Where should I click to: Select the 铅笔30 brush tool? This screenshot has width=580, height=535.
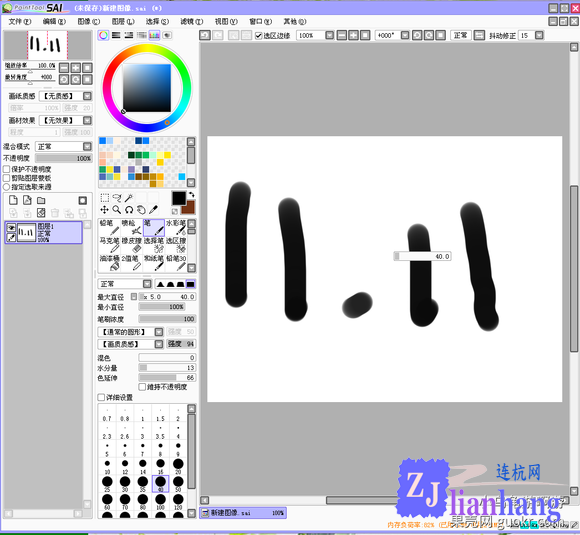tap(176, 262)
